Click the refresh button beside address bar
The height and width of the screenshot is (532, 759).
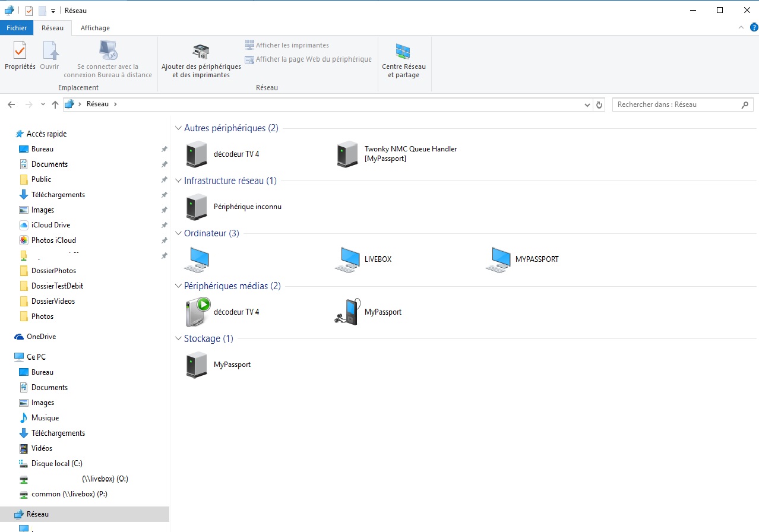599,104
